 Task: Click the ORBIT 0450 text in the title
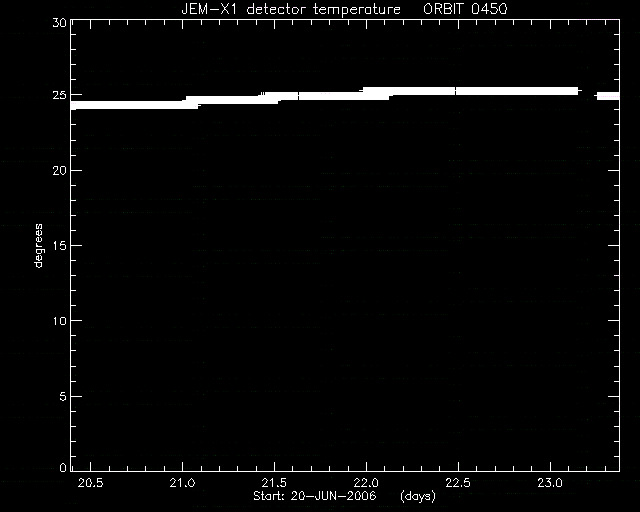[465, 9]
